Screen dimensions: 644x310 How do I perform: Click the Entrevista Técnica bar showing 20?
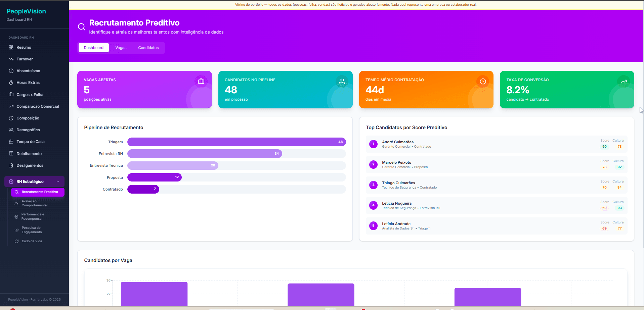[x=173, y=165]
